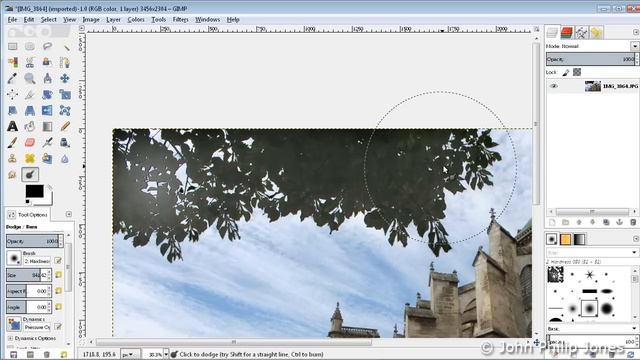The image size is (640, 360).
Task: Open the File menu
Action: point(12,19)
